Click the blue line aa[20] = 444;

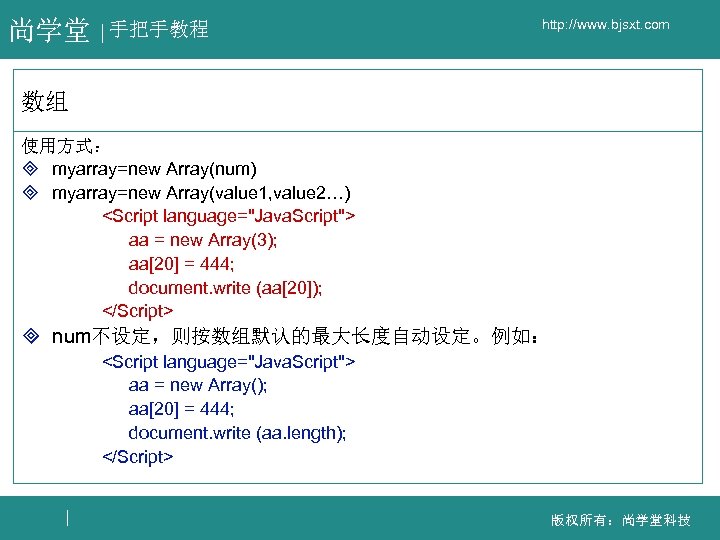point(181,409)
